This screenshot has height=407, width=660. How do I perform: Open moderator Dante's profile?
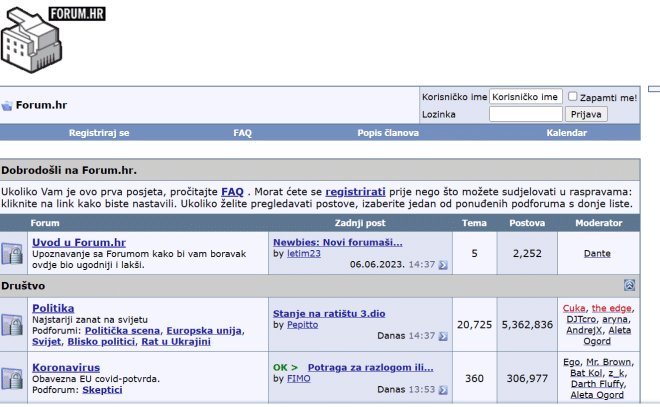pos(597,253)
